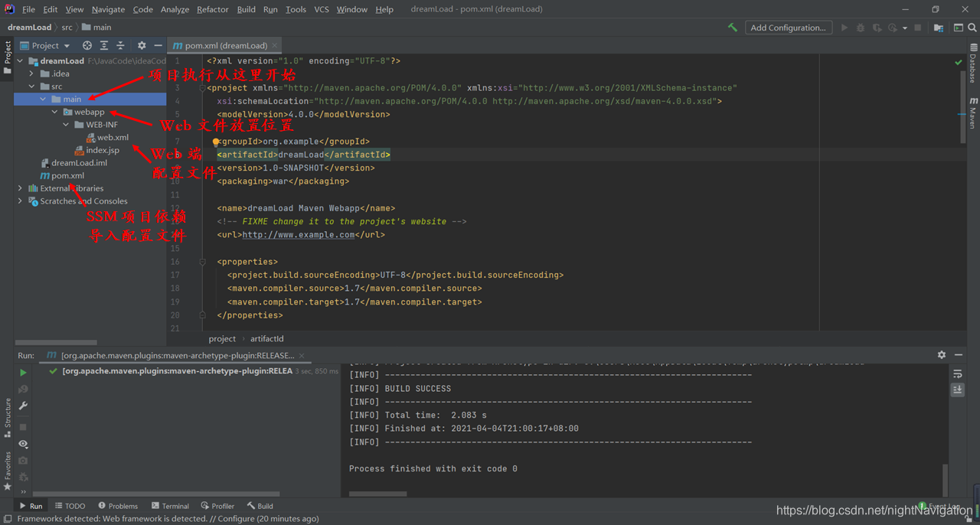This screenshot has height=525, width=980.
Task: Collapse the main folder chevron
Action: coord(43,99)
